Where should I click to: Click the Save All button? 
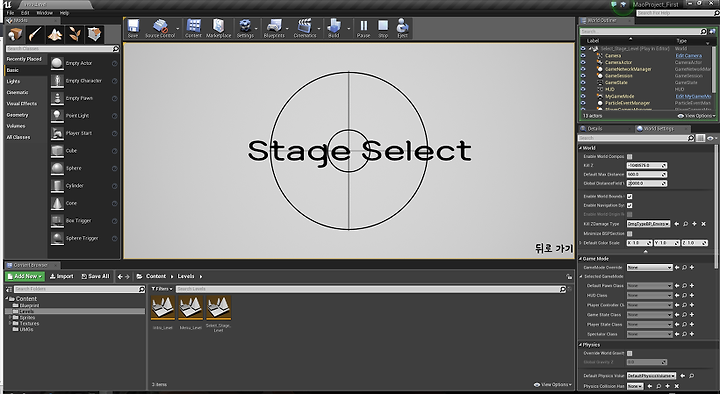(96, 276)
